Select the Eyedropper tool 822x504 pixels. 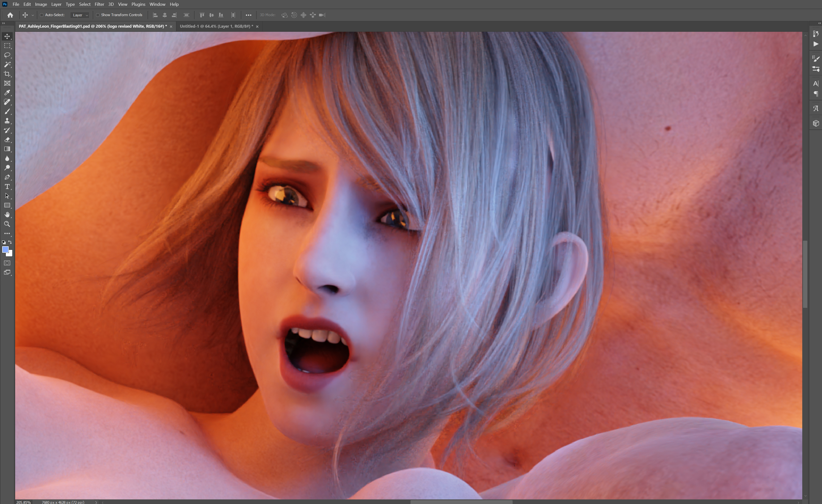7,92
